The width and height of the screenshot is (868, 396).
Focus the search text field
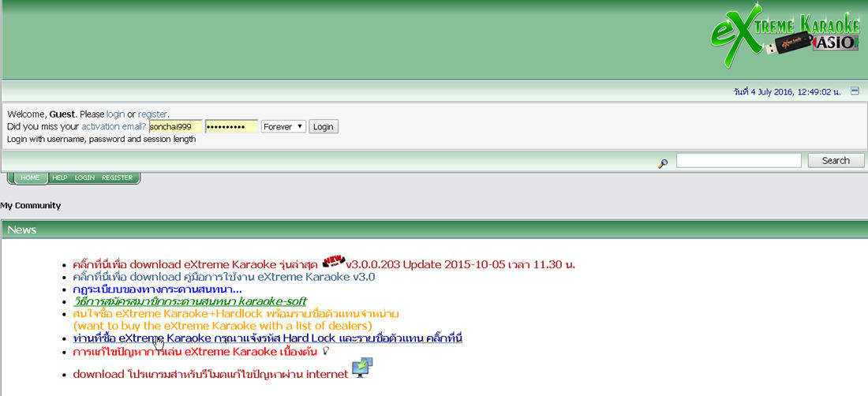click(x=739, y=160)
